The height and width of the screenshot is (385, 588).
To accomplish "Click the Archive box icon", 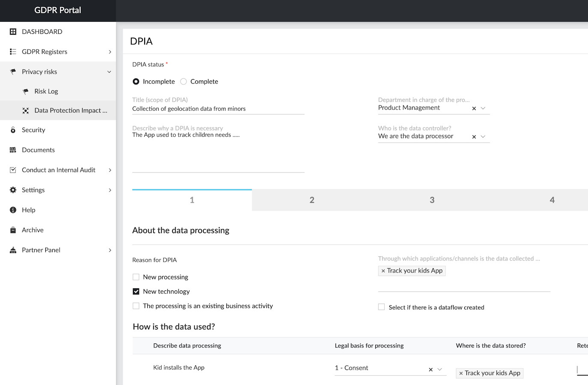I will click(x=13, y=230).
